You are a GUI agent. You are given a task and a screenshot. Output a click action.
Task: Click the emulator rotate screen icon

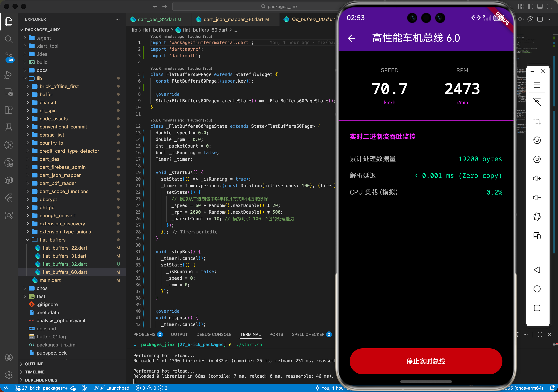(x=537, y=217)
